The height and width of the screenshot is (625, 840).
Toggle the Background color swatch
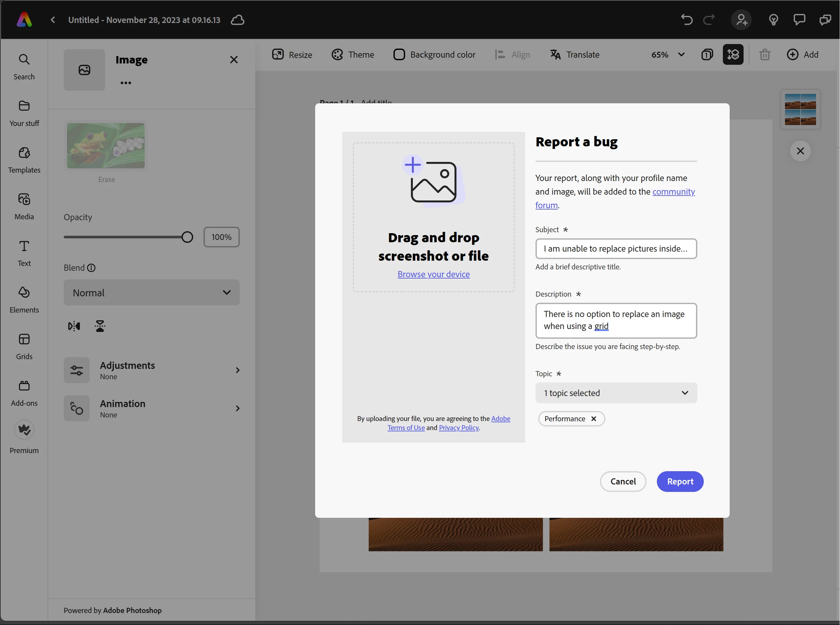(399, 55)
